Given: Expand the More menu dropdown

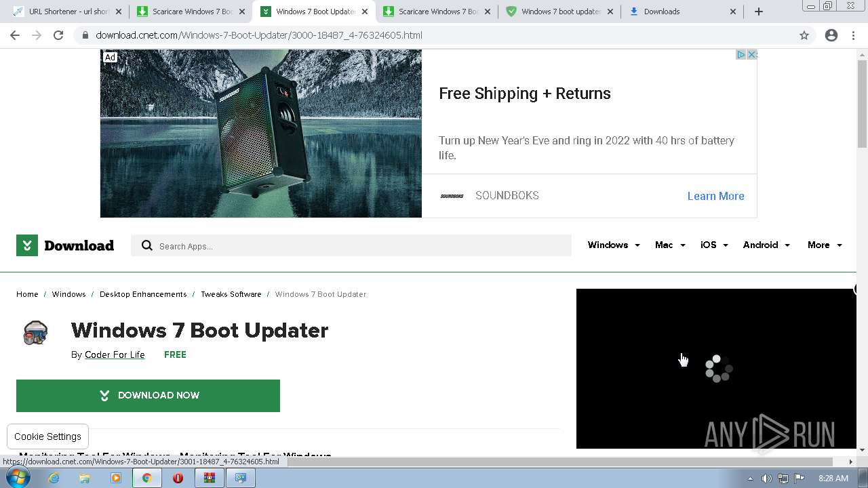Looking at the screenshot, I should click(825, 245).
